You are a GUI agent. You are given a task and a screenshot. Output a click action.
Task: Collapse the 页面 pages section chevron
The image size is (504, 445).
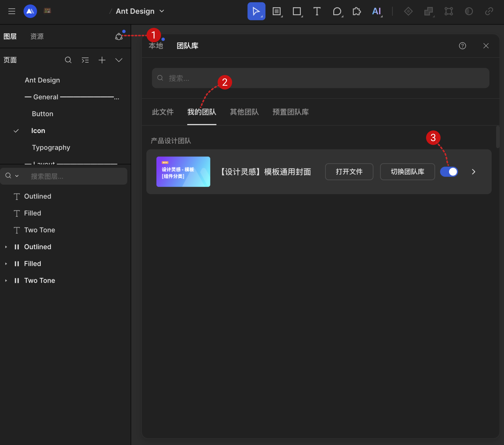point(119,60)
